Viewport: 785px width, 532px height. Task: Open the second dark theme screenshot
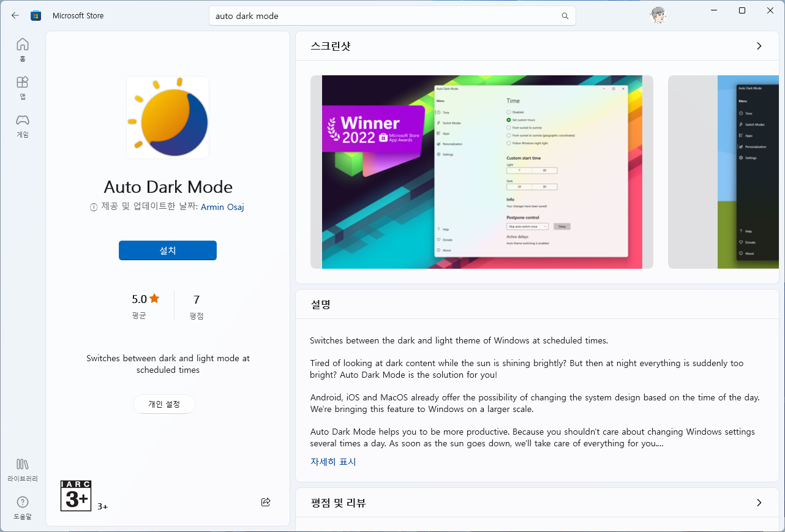tap(723, 172)
